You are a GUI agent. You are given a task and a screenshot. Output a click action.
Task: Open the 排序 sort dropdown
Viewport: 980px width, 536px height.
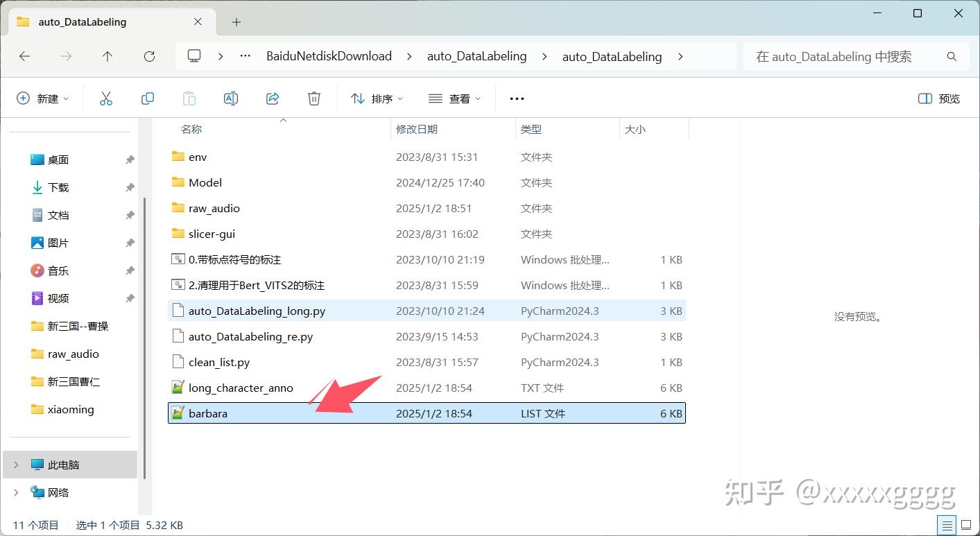[376, 98]
